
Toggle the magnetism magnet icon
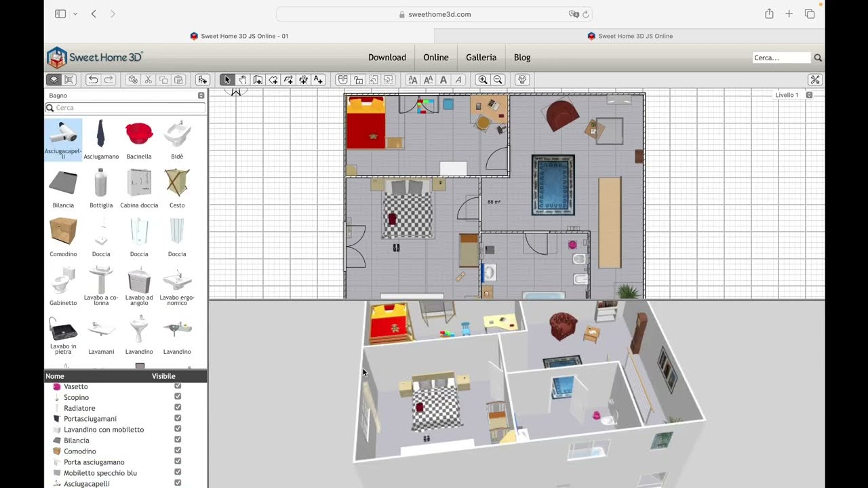[343, 80]
